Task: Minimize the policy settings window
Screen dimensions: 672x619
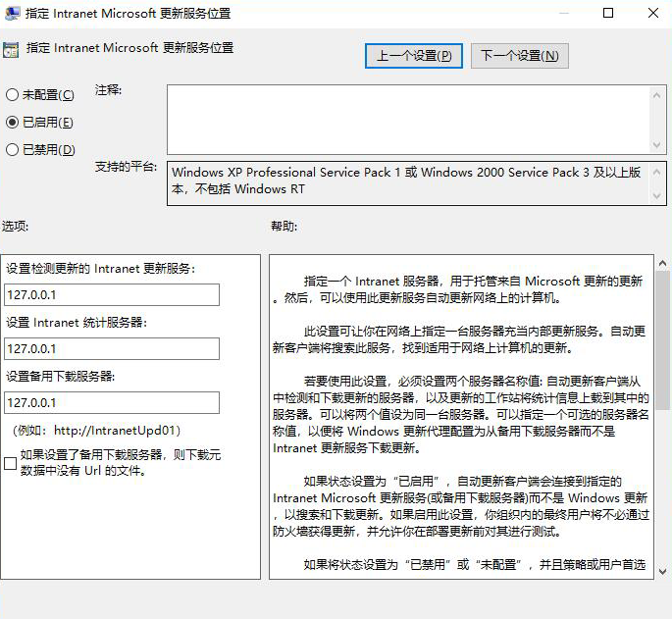Action: click(x=562, y=14)
